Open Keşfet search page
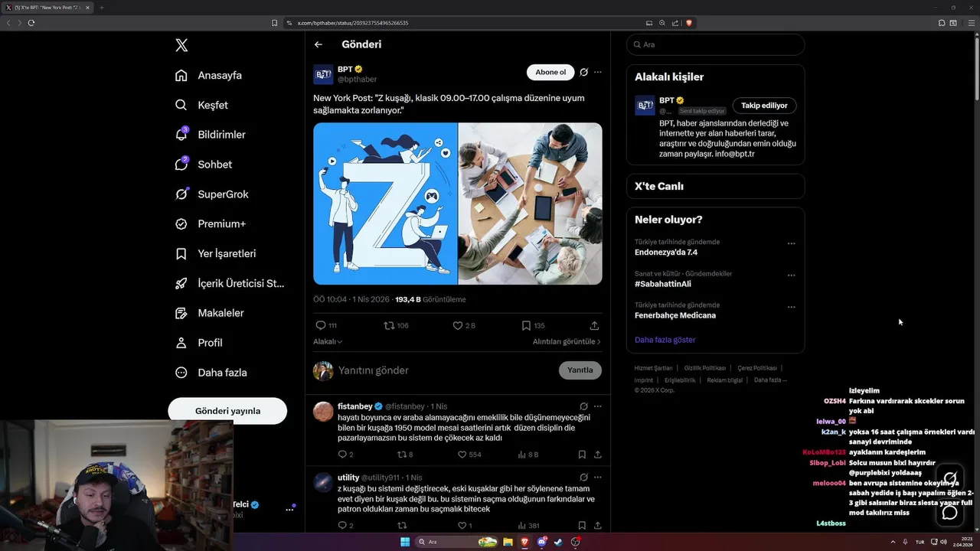Image resolution: width=980 pixels, height=551 pixels. click(201, 105)
